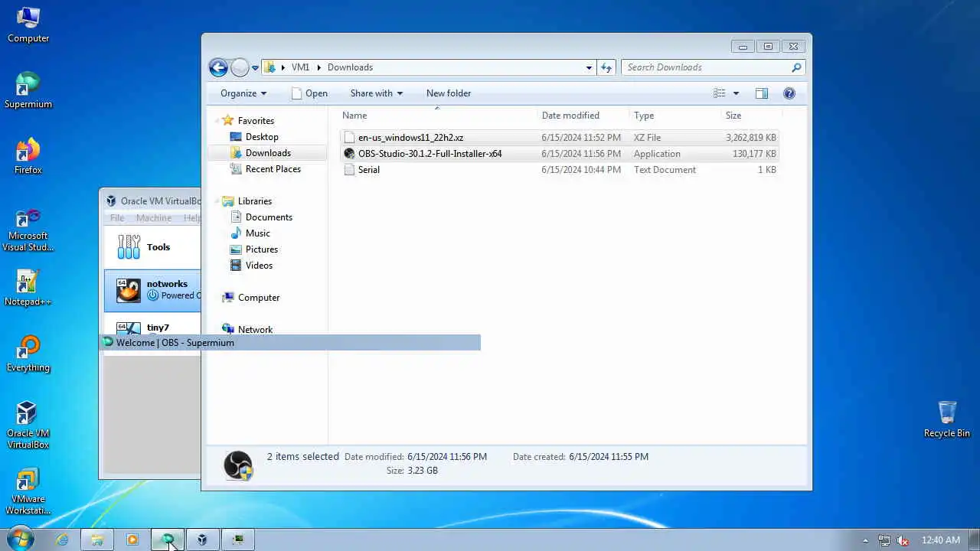Create a New folder
980x551 pixels.
coord(449,93)
